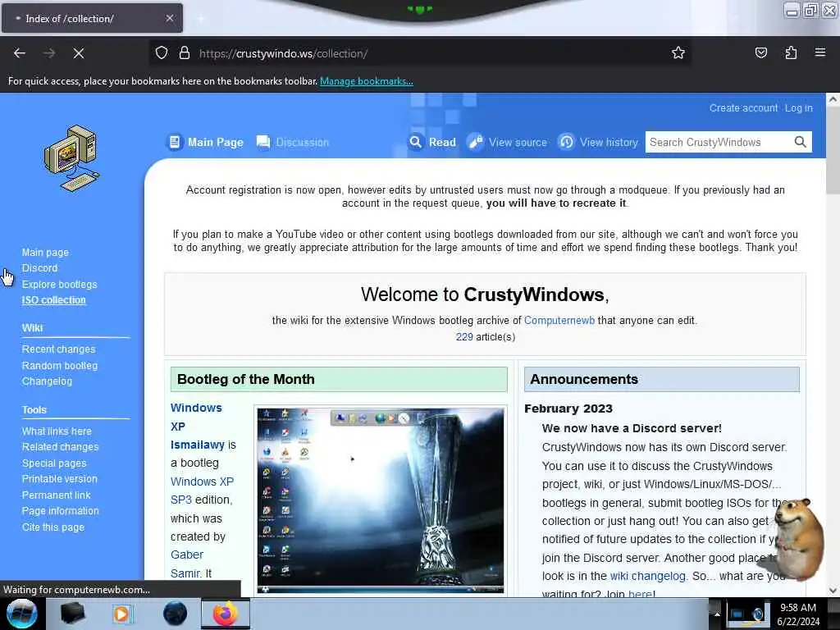Open Related changes tool link

pos(60,446)
